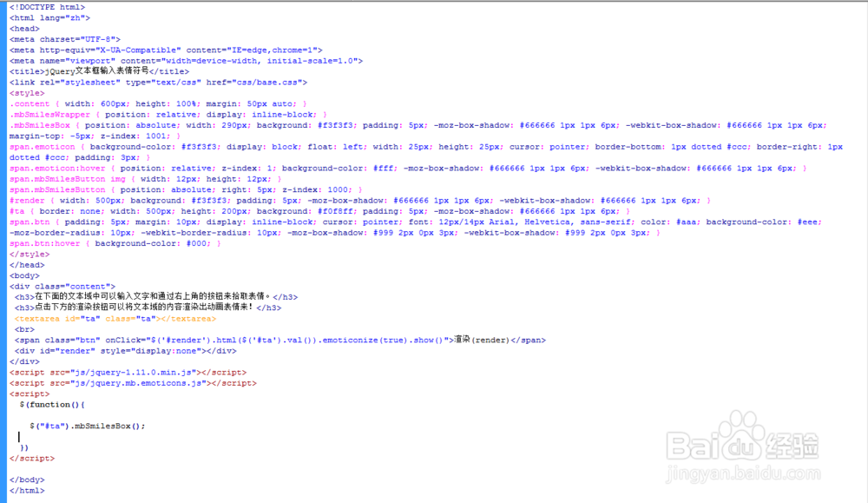The image size is (868, 503).
Task: Click the opening <style> tag
Action: click(27, 93)
